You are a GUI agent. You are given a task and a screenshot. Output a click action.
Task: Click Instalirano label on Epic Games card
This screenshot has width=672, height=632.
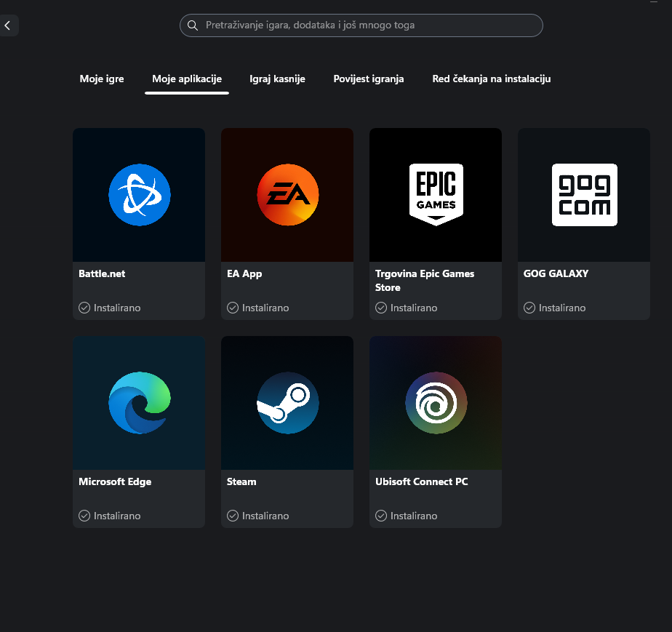[x=414, y=308]
